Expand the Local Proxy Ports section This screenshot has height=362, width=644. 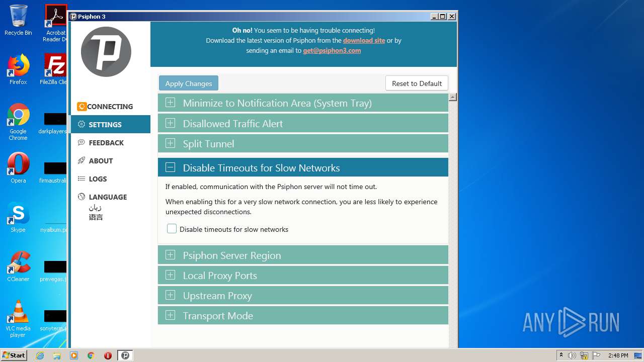click(303, 275)
